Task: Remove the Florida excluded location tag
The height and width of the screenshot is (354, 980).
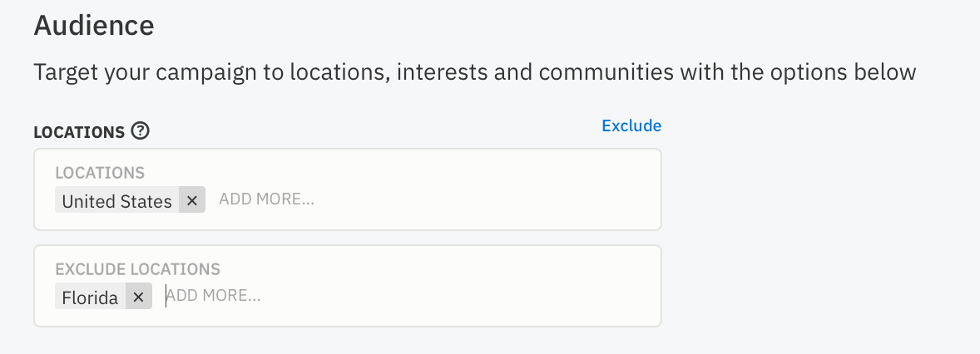Action: (139, 297)
